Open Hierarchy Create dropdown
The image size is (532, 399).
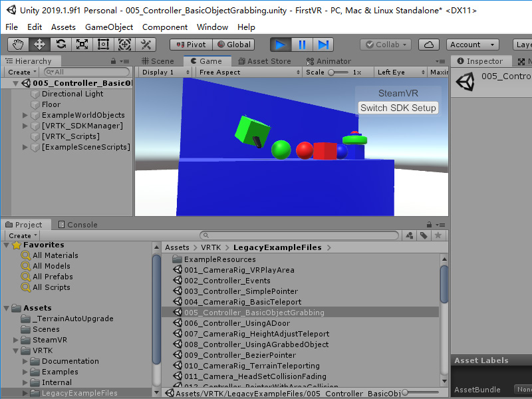click(22, 72)
